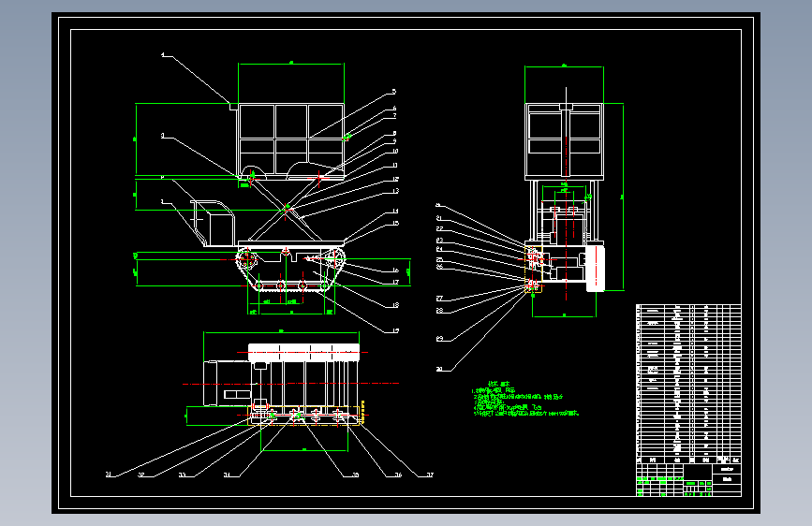Click callout number 10 label
812x526 pixels.
[x=395, y=152]
